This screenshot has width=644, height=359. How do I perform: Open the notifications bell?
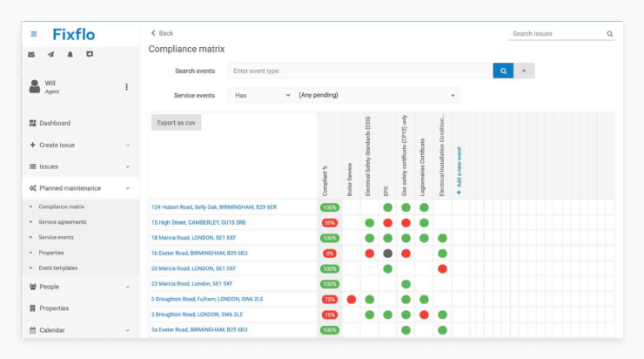[70, 54]
